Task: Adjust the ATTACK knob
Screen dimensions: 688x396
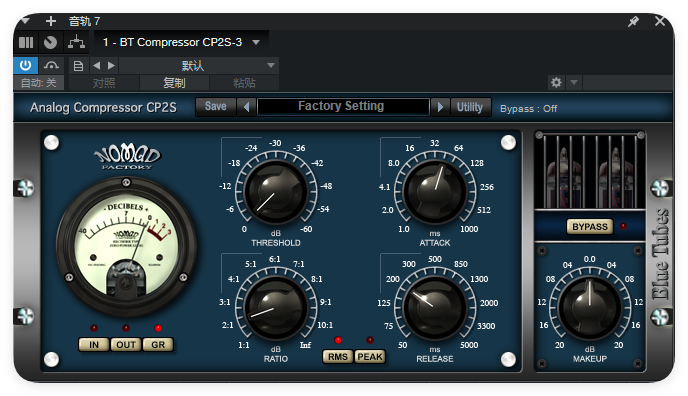Action: click(435, 191)
